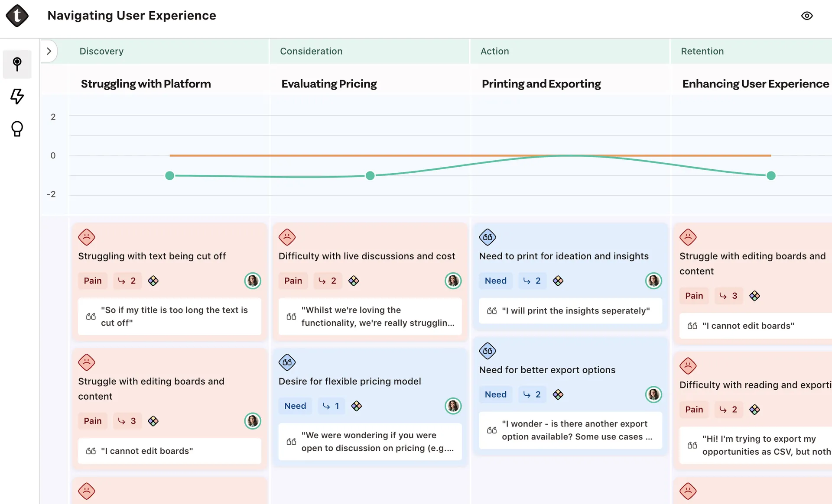Open the Retention quote "I cannot edit boards"
This screenshot has height=504, width=832.
tap(755, 326)
